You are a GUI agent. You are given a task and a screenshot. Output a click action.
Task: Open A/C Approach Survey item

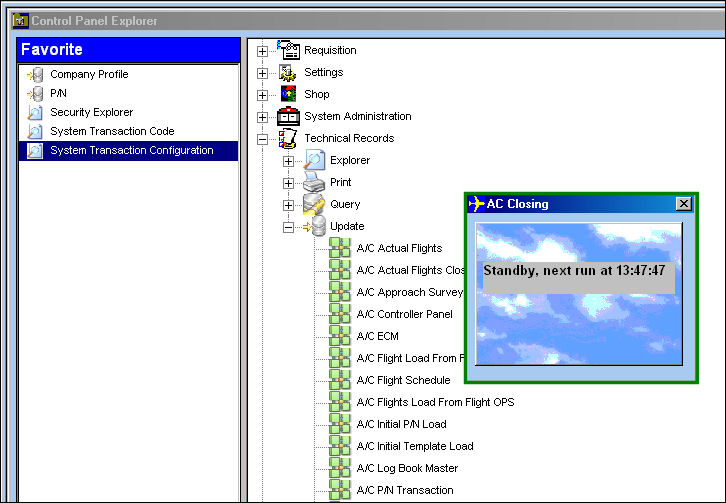point(409,292)
